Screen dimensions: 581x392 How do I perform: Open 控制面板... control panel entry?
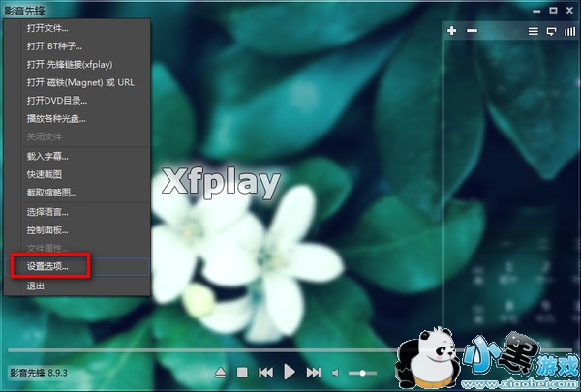(x=77, y=230)
